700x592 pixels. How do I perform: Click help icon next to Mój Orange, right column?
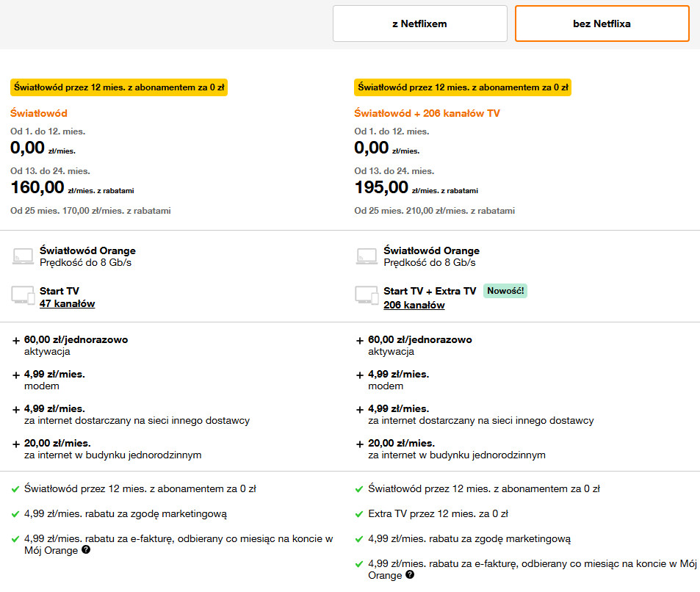pos(409,575)
